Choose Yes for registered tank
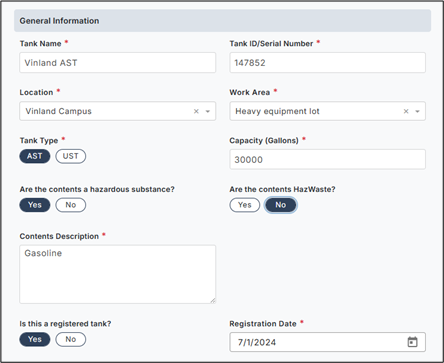This screenshot has width=444, height=363. [x=35, y=339]
